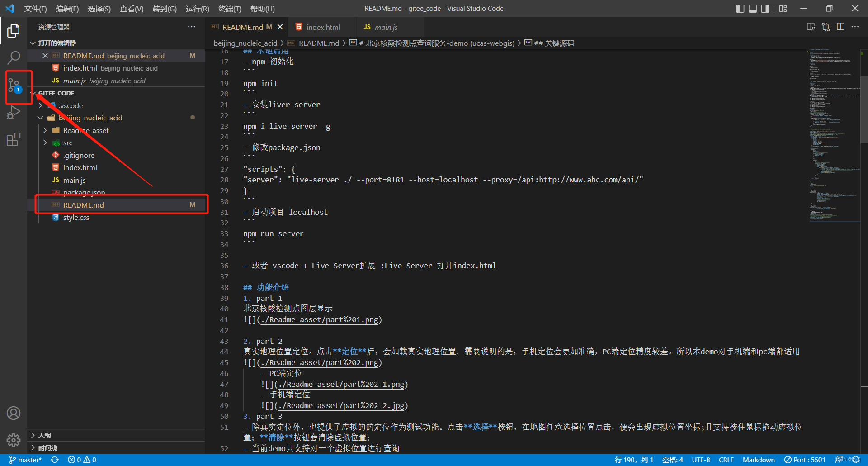Click the ## 关键源码 breadcrumb segment
Screen dimensions: 868x466
click(x=554, y=43)
